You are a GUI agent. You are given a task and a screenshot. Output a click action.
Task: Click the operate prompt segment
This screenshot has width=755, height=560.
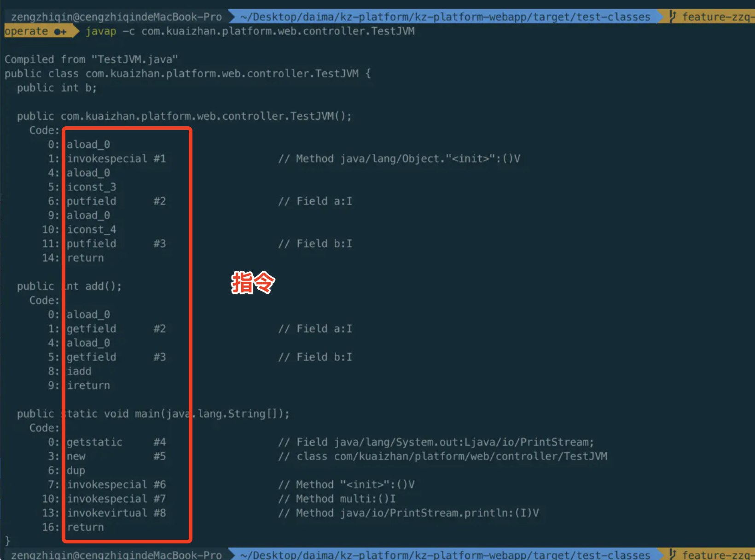26,31
